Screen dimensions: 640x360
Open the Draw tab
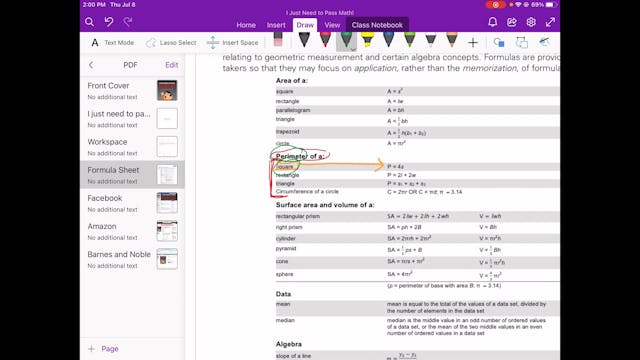pyautogui.click(x=305, y=25)
